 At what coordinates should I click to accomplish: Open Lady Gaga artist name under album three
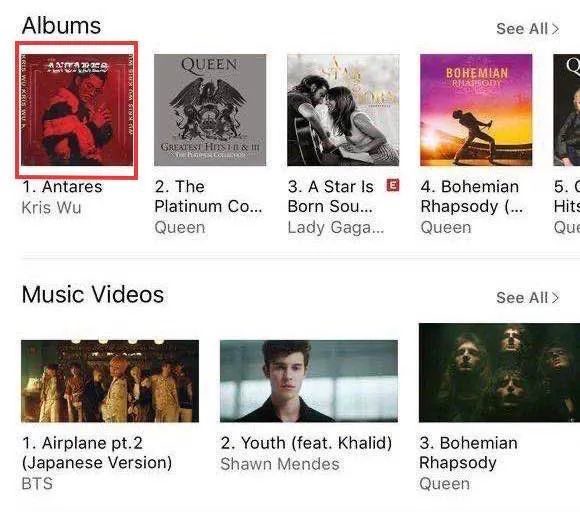336,228
